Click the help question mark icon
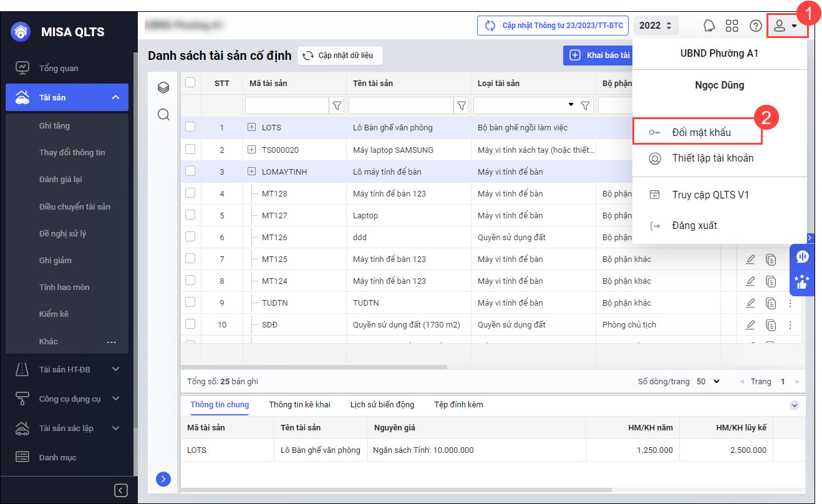This screenshot has width=822, height=504. [755, 26]
